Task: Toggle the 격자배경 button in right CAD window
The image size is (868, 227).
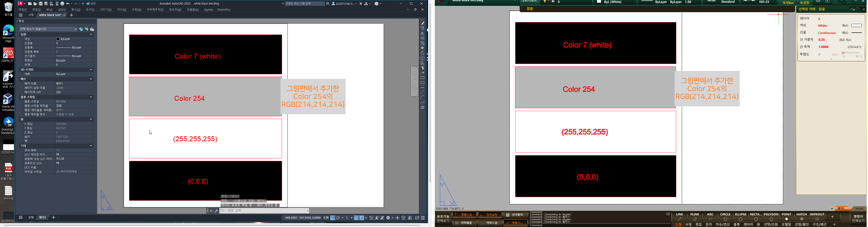Action: point(464,223)
